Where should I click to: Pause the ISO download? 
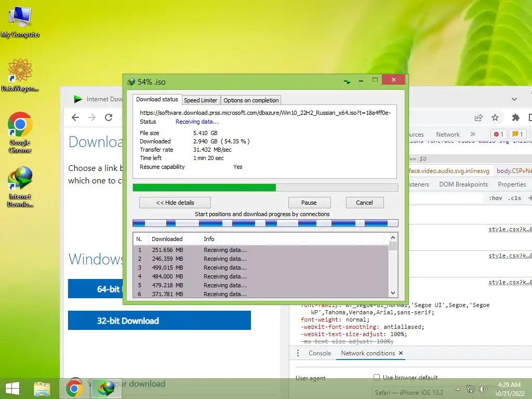pos(309,203)
